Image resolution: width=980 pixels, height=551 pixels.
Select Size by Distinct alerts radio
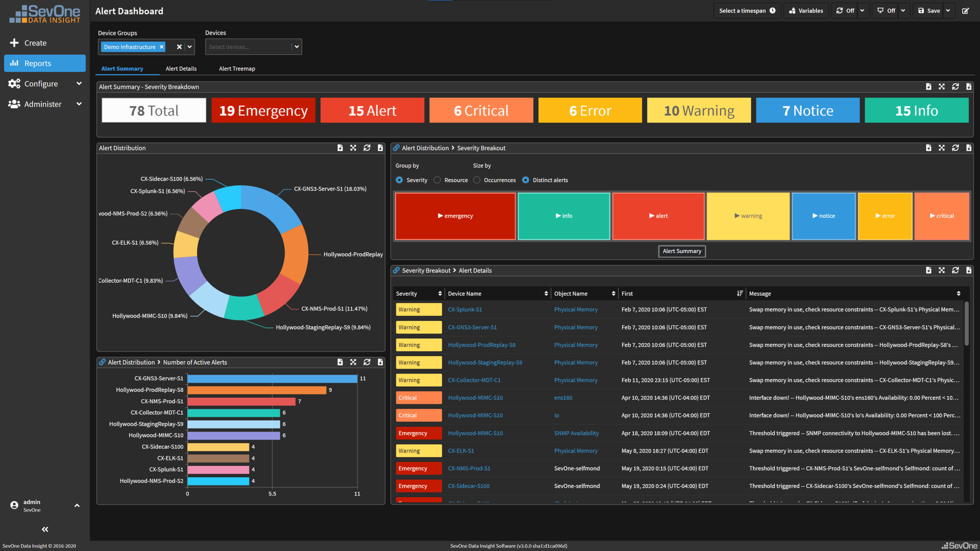coord(526,180)
